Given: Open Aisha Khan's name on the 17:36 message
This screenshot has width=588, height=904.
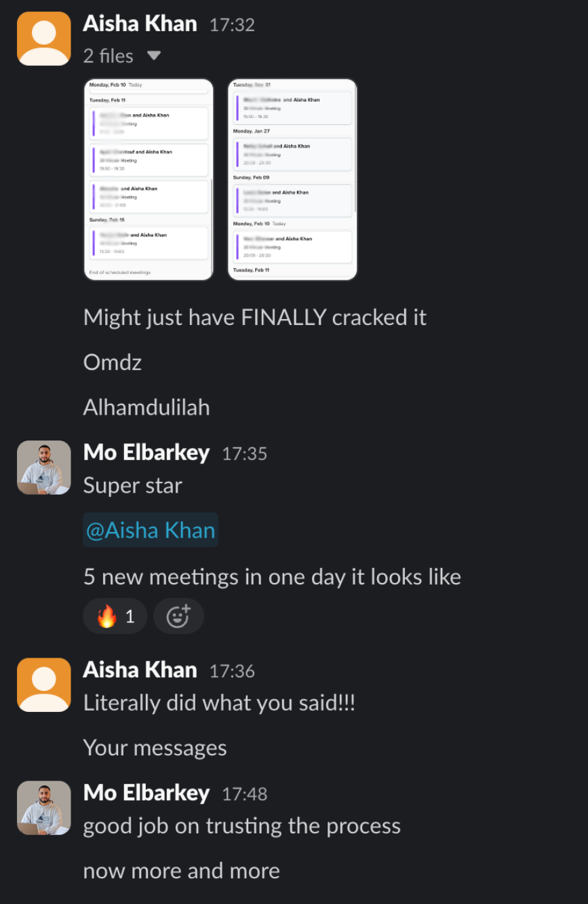Looking at the screenshot, I should point(140,671).
